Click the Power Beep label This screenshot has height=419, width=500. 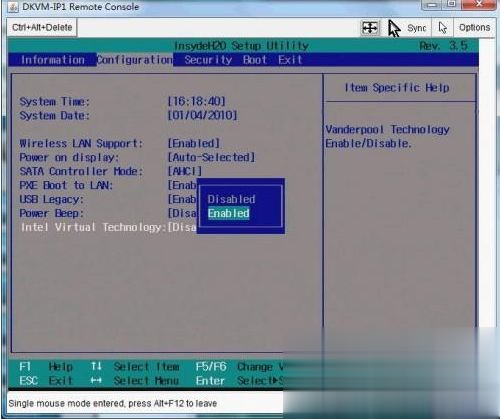coord(52,213)
